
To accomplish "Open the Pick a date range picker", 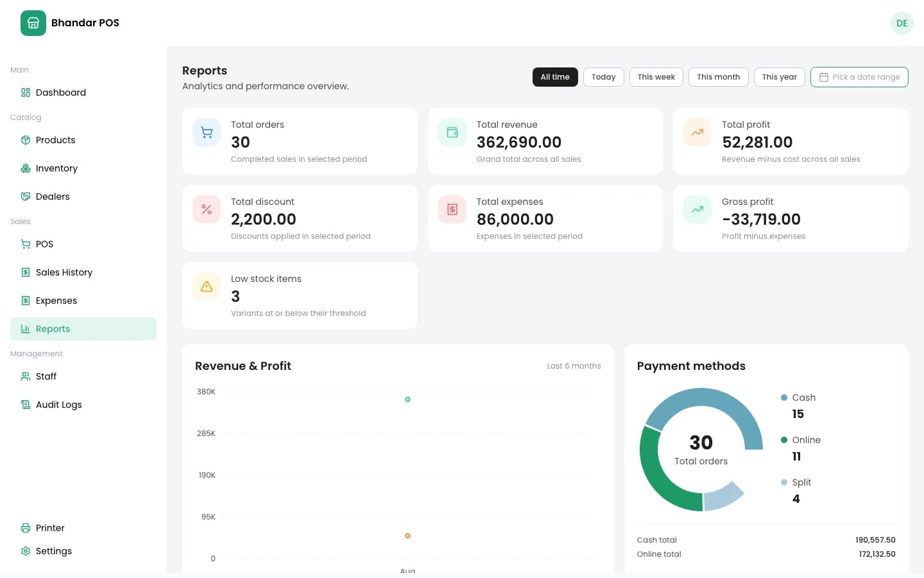I will [x=859, y=77].
